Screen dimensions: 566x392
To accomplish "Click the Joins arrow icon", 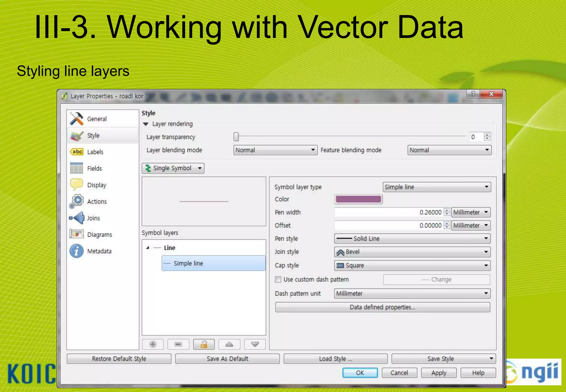I will [77, 218].
